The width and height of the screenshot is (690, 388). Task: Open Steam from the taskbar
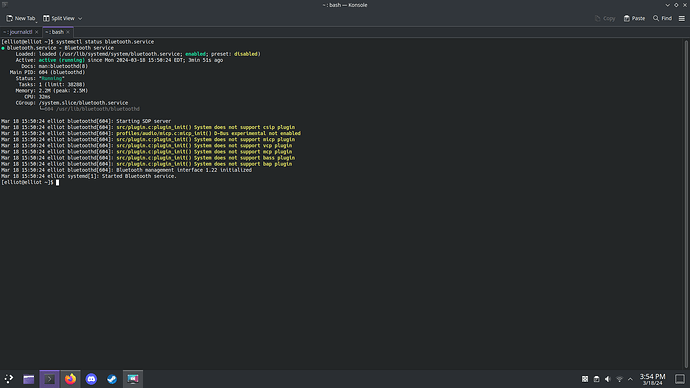112,379
